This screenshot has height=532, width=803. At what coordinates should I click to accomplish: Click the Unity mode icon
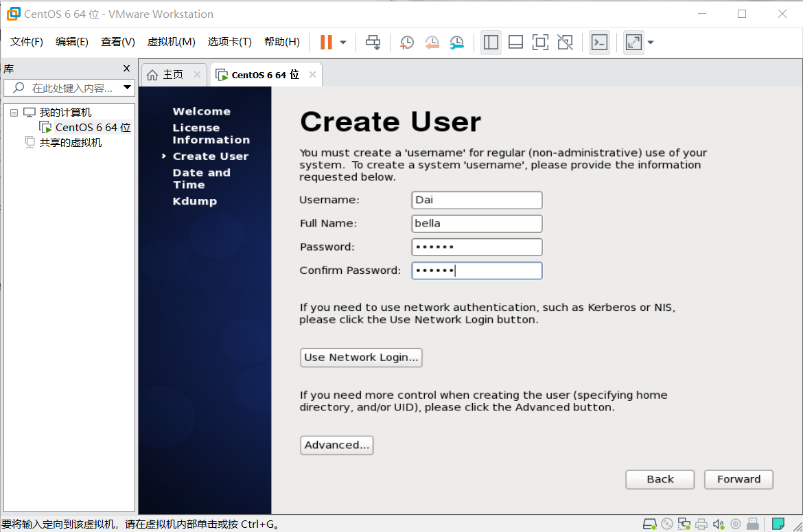click(x=566, y=42)
